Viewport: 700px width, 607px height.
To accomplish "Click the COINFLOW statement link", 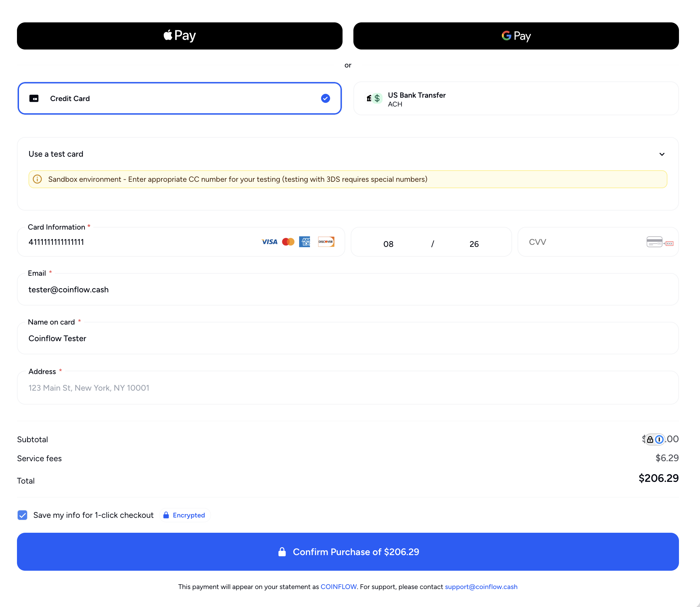I will pyautogui.click(x=338, y=587).
